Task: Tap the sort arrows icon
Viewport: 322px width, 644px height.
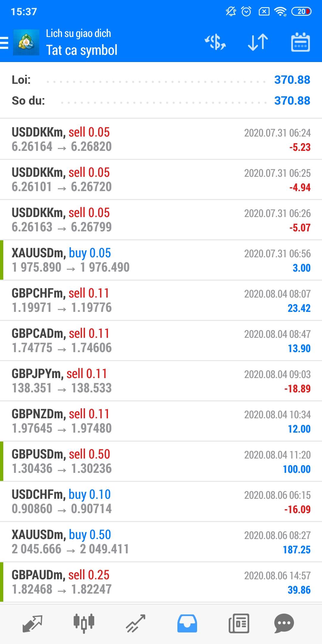Action: pyautogui.click(x=258, y=42)
